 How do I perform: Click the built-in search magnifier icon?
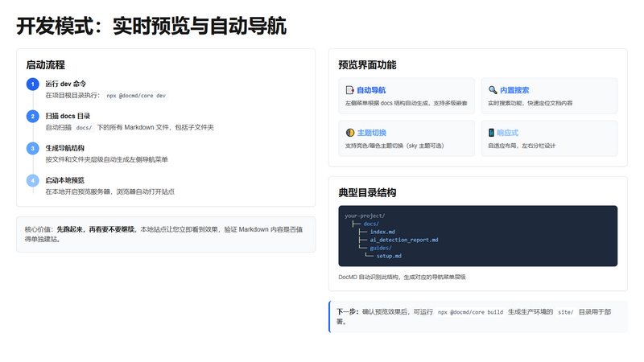pyautogui.click(x=493, y=90)
